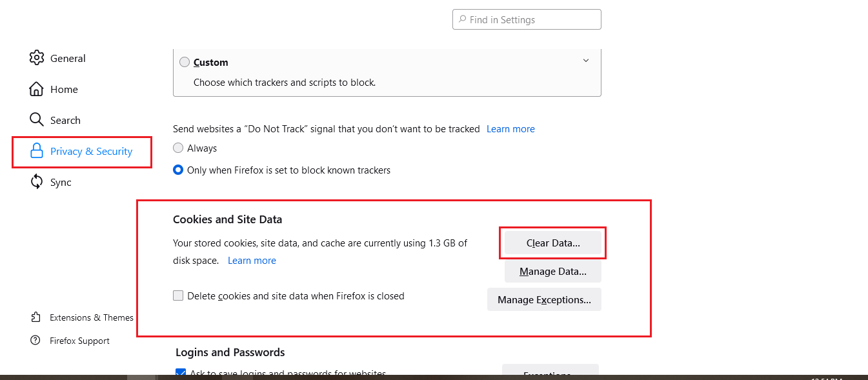Click into the Find in Settings field

coord(527,19)
